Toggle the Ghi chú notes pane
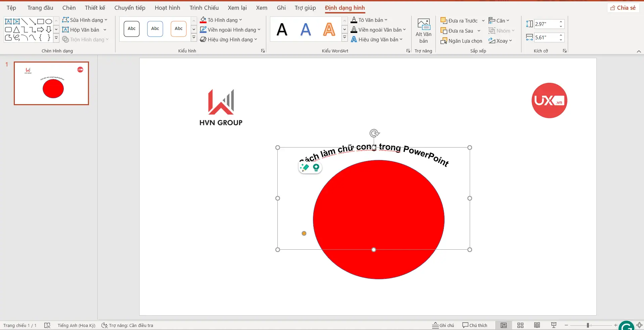This screenshot has height=330, width=644. pos(443,325)
